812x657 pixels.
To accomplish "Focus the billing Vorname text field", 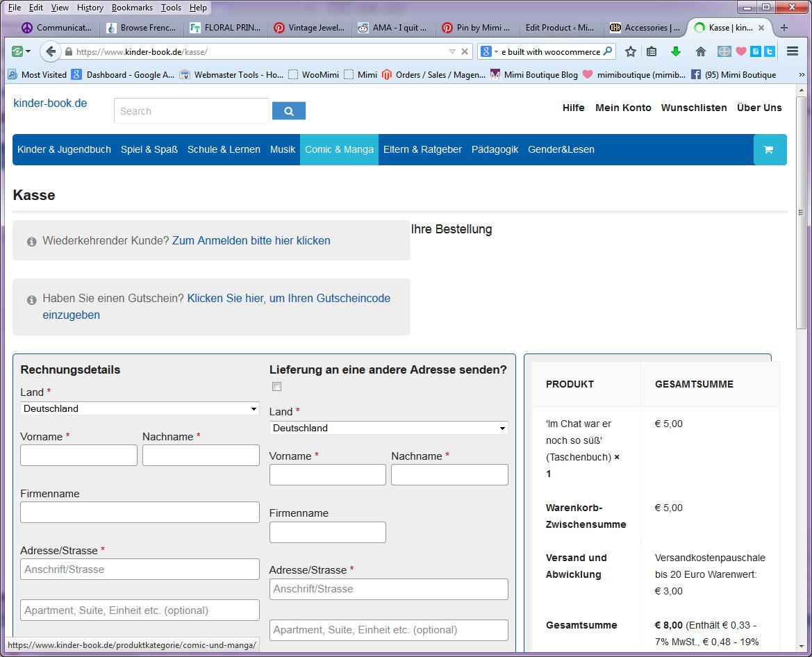I will 78,456.
